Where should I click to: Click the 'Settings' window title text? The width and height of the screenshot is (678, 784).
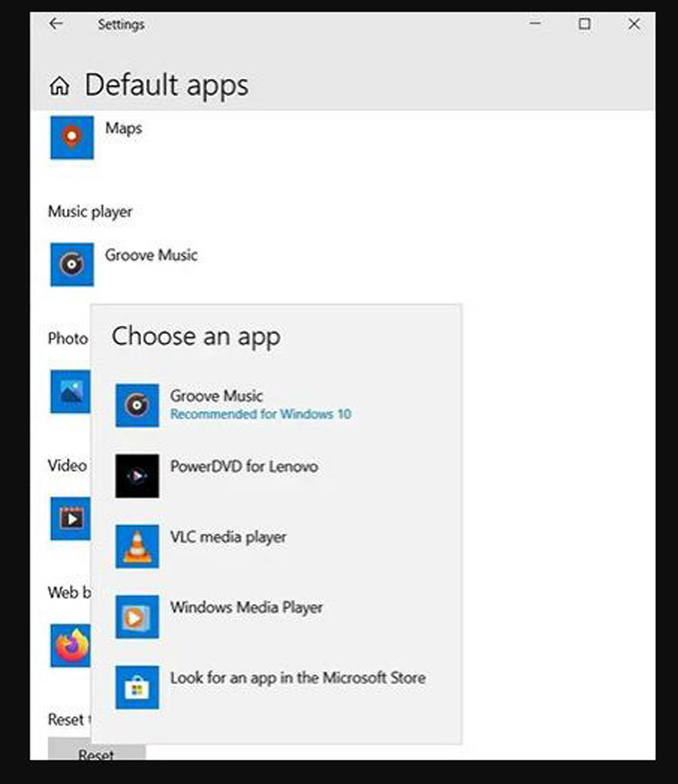coord(121,24)
